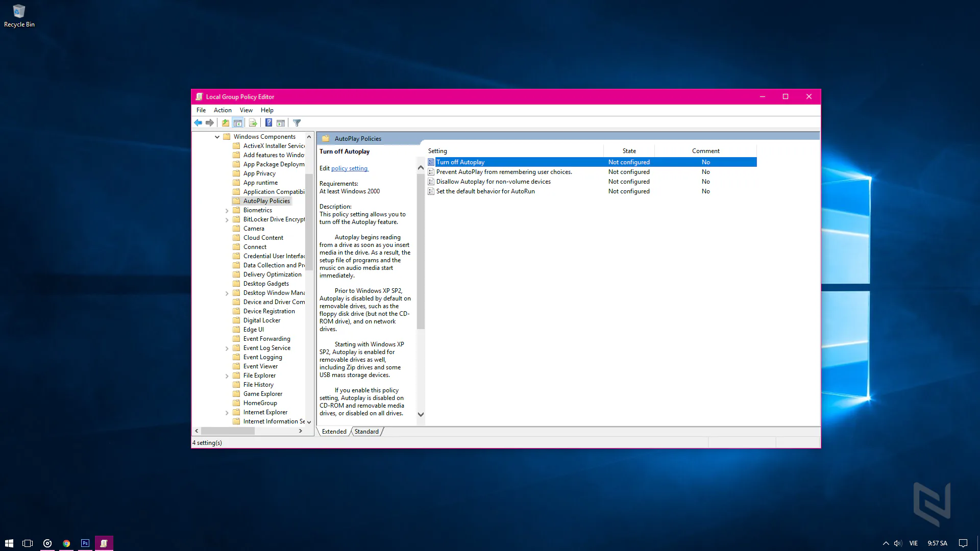Click icon beside Disallow Autoplay for non-volume devices
Screen dimensions: 980x551
point(431,182)
